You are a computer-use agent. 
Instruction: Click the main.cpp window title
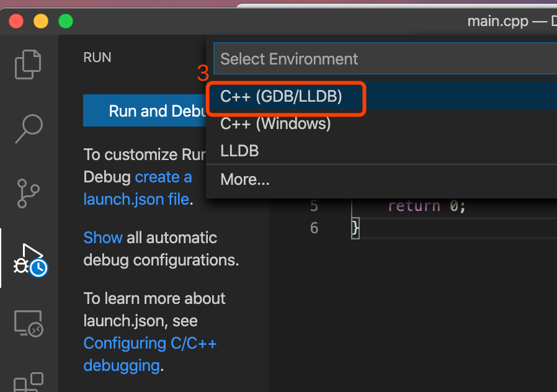pos(512,21)
